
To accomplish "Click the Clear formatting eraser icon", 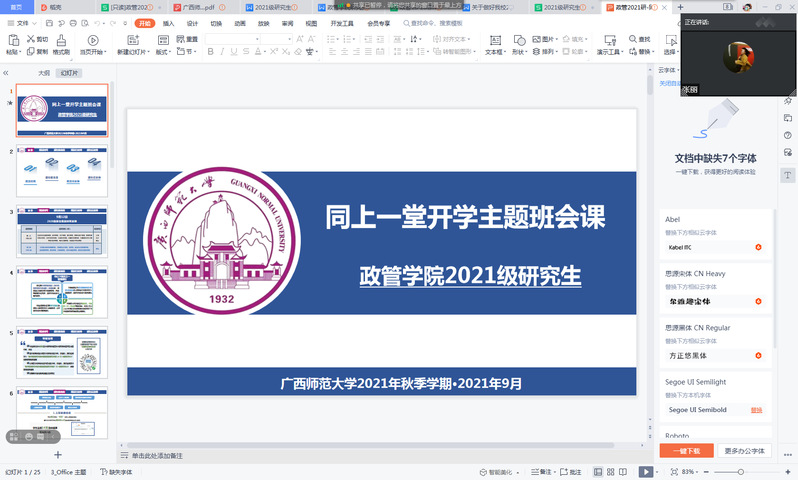I will [x=298, y=51].
